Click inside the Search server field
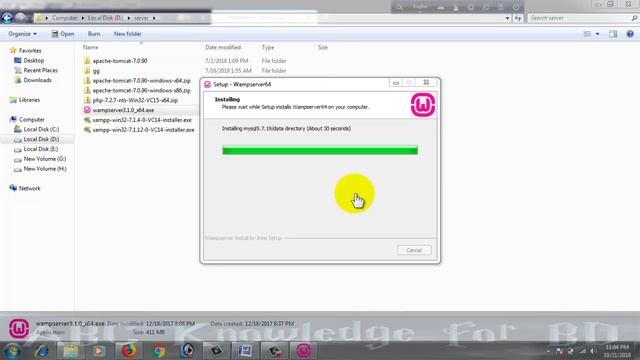 coord(579,18)
